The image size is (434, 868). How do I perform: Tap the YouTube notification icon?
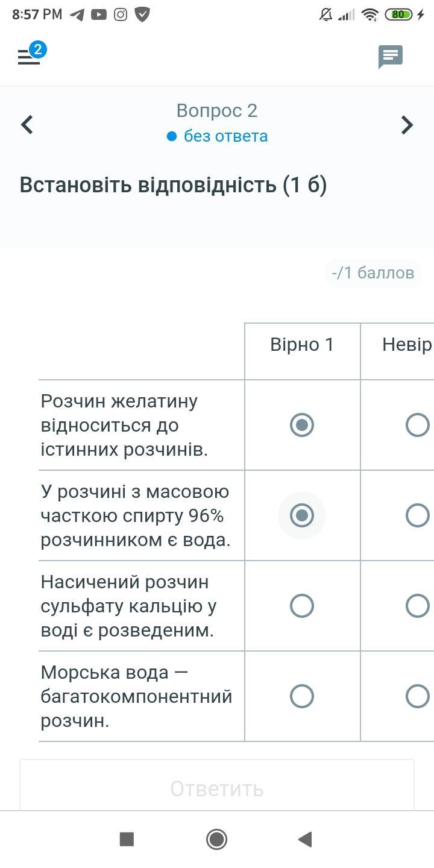99,14
